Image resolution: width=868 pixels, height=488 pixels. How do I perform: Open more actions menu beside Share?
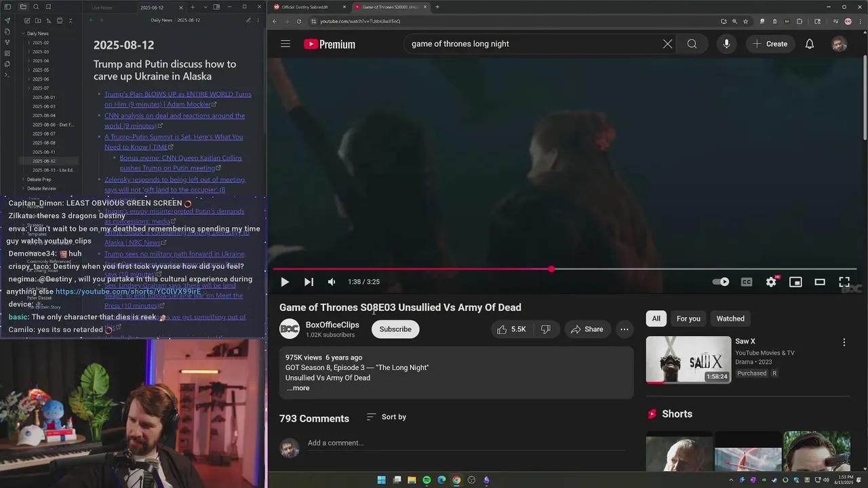(x=625, y=329)
